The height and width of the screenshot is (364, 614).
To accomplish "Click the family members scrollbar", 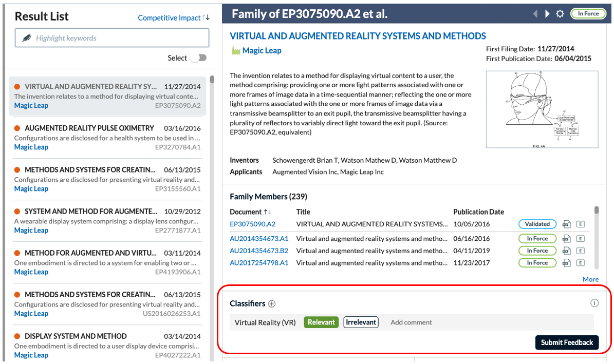I will coord(597,210).
